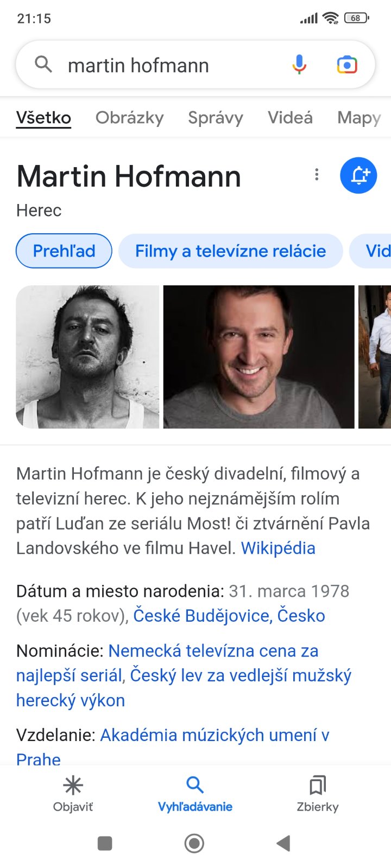Open the Wikipédia link

coord(278,548)
